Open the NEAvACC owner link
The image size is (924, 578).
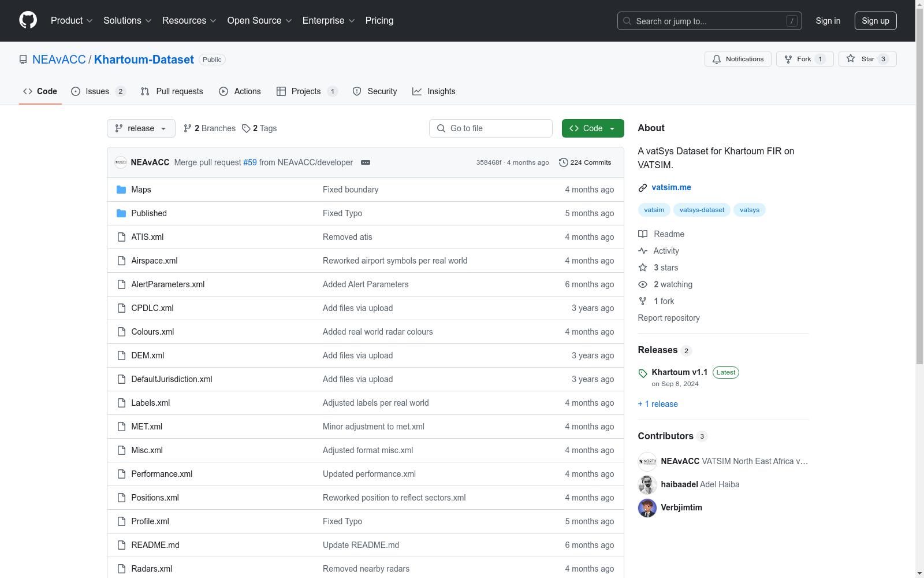tap(59, 60)
